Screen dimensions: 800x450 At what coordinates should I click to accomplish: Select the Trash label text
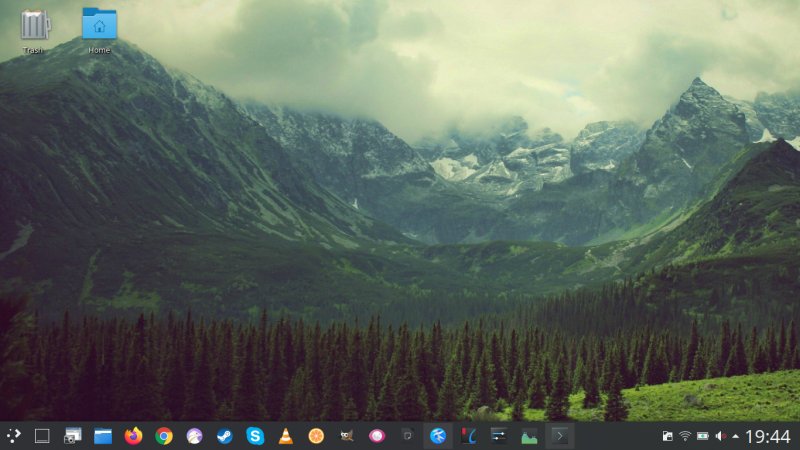33,50
